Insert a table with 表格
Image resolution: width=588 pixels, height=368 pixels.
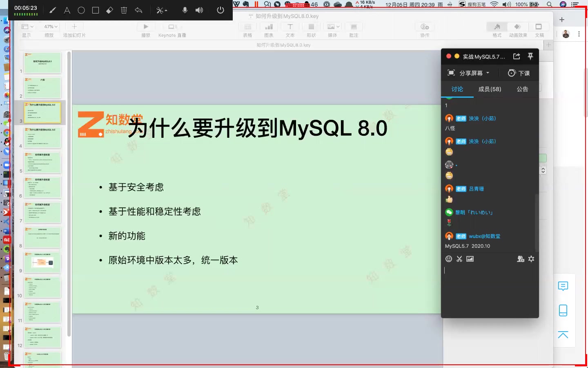coord(247,30)
